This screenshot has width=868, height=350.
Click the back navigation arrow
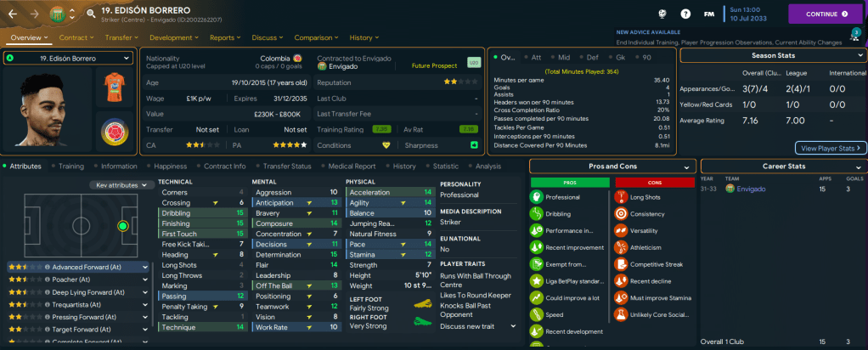point(14,14)
